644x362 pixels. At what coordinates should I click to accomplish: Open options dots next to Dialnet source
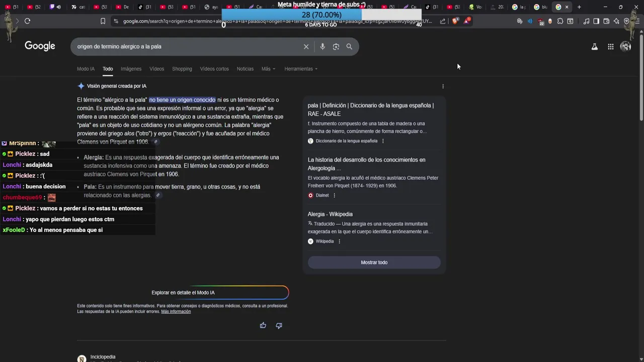pos(334,195)
